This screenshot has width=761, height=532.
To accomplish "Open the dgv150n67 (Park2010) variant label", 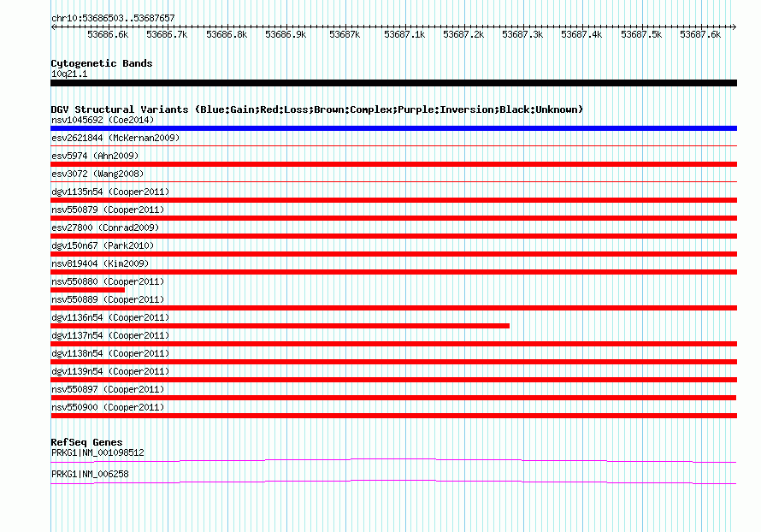I will (x=103, y=245).
